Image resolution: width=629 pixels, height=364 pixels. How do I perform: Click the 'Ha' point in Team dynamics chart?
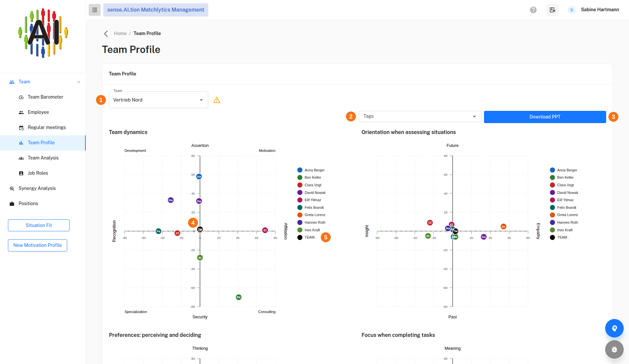170,200
